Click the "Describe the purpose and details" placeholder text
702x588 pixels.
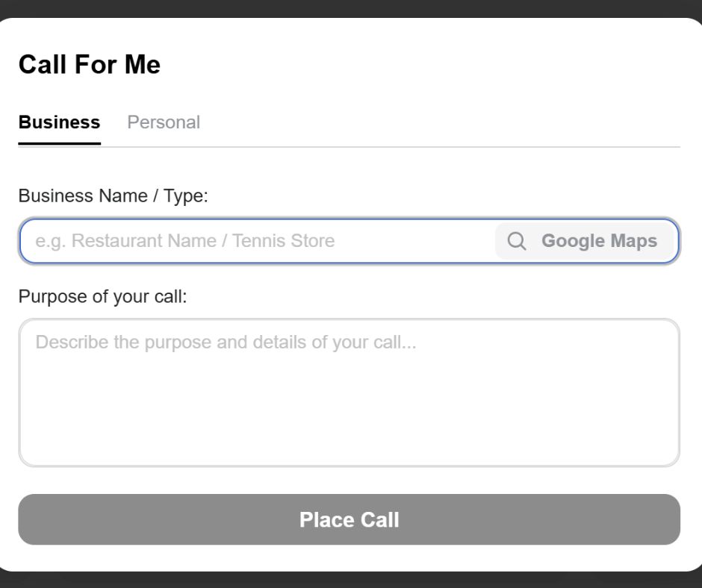[x=226, y=343]
